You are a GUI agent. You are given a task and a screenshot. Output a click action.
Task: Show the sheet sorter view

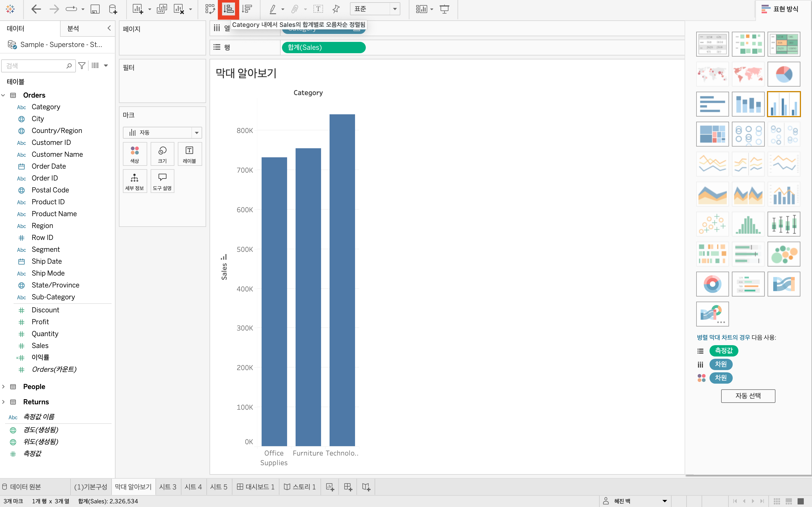(777, 501)
